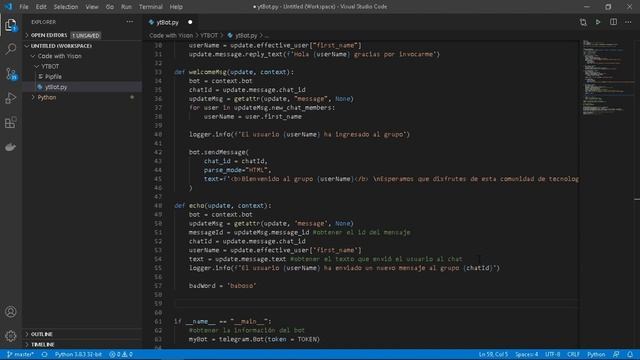Click the YTBOT breadcrumb
640x360 pixels.
[x=209, y=36]
